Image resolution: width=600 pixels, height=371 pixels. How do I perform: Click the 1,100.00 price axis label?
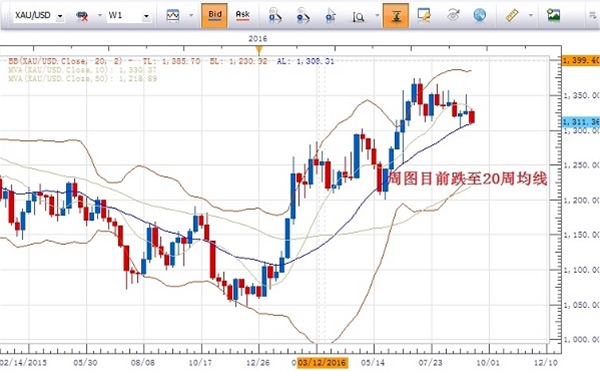pos(582,270)
